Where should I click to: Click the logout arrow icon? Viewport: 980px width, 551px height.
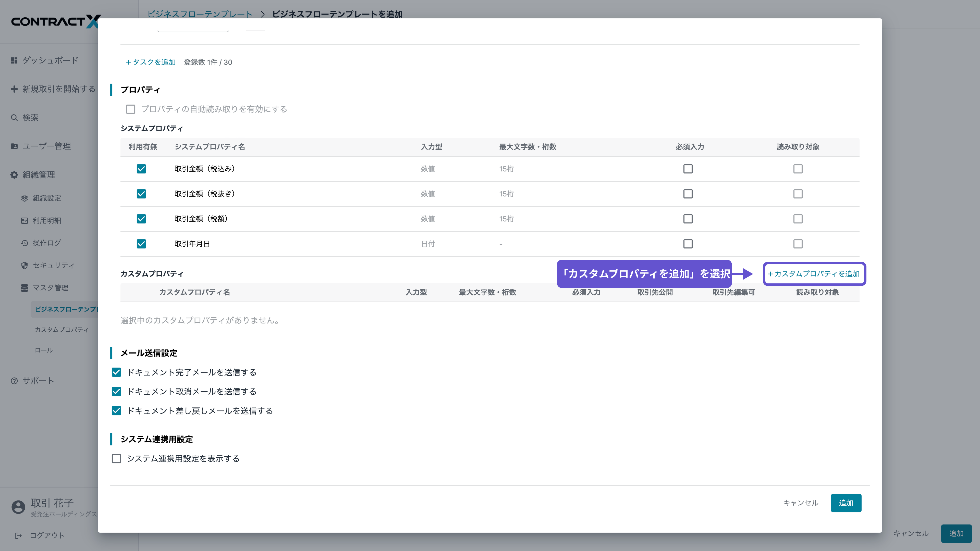18,535
